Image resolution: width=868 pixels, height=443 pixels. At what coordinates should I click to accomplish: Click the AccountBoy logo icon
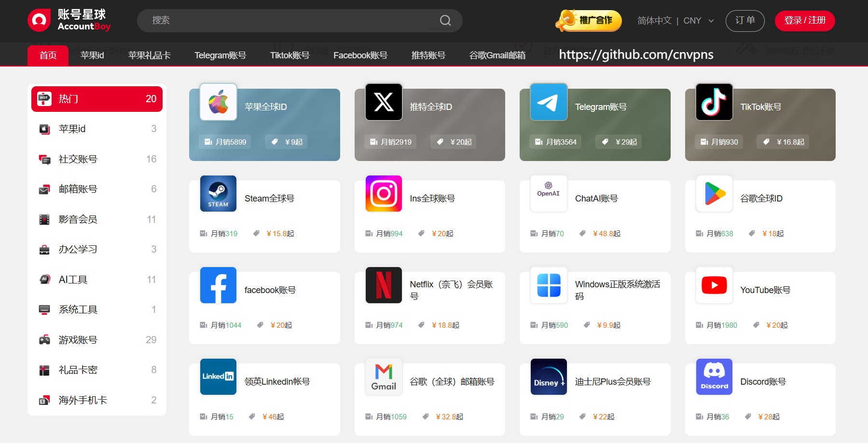(39, 20)
